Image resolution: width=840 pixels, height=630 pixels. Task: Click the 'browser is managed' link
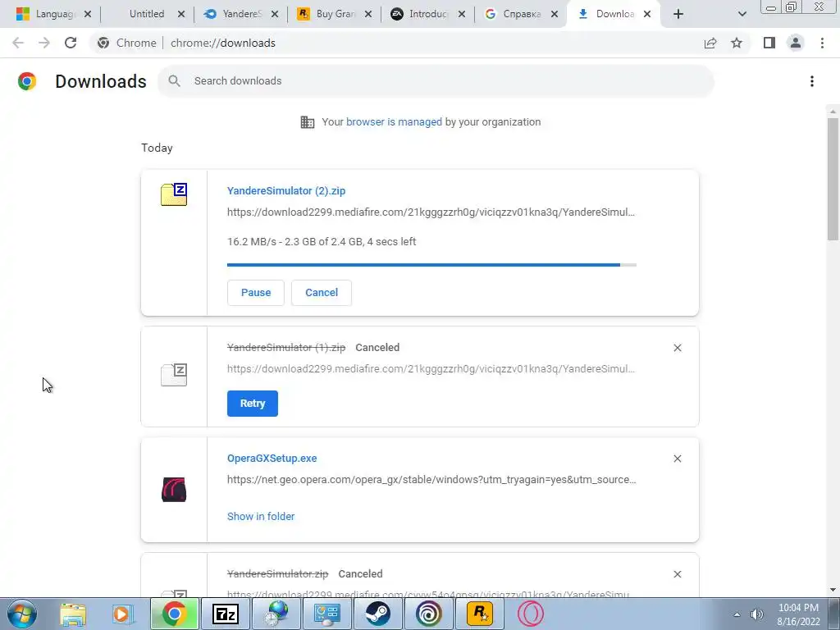tap(395, 121)
